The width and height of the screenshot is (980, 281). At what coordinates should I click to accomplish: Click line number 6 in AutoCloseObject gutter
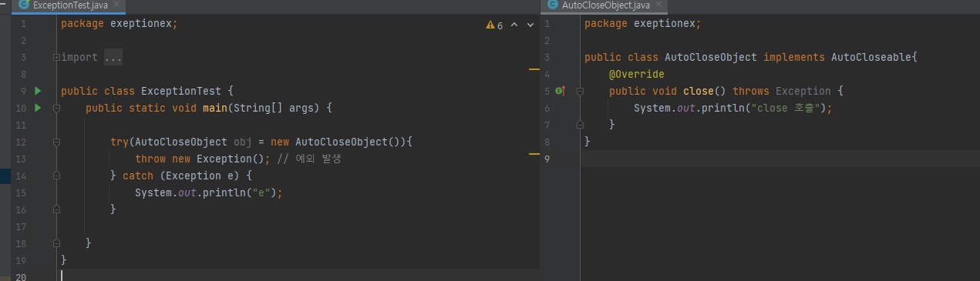[x=547, y=108]
